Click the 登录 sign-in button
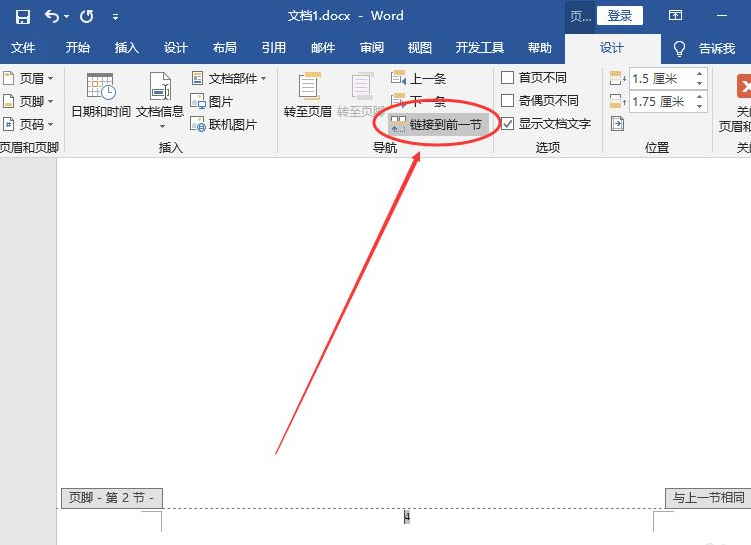The image size is (751, 545). point(620,16)
